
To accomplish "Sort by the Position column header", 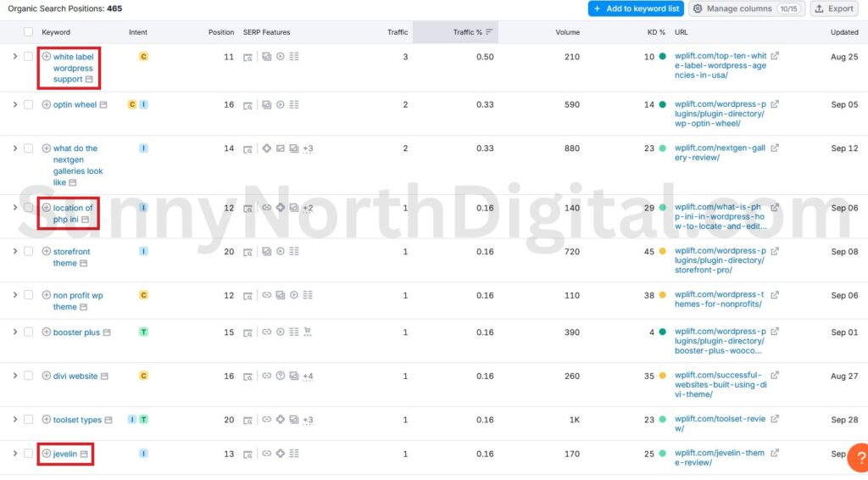I will point(221,32).
